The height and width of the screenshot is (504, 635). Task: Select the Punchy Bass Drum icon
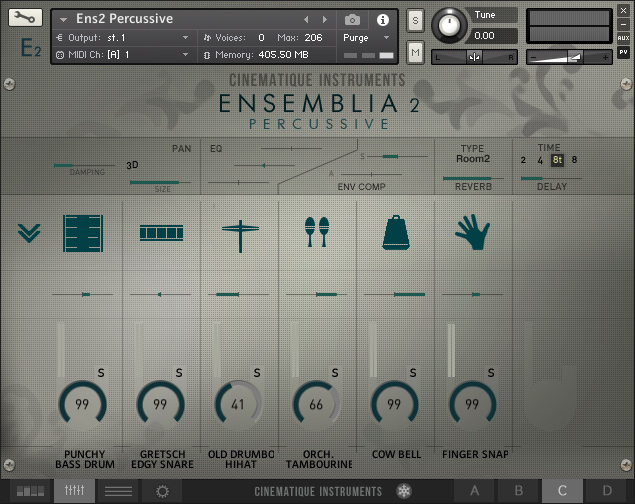click(x=83, y=234)
